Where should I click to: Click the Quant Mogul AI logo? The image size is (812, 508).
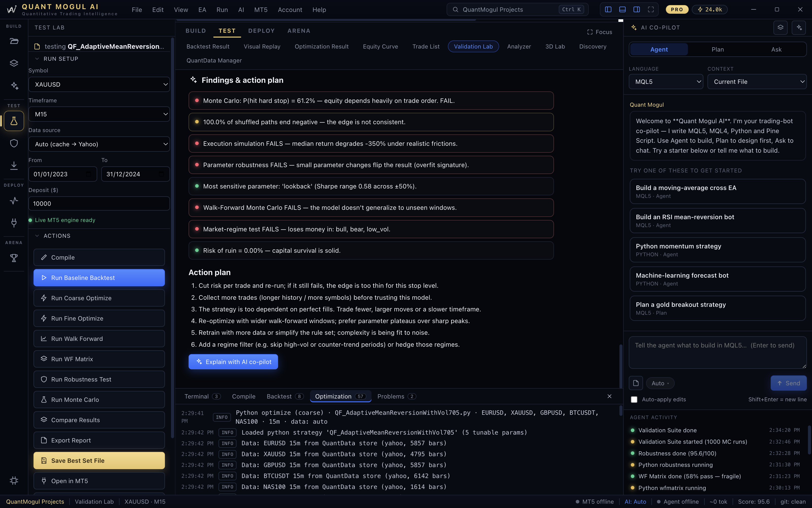tap(12, 9)
